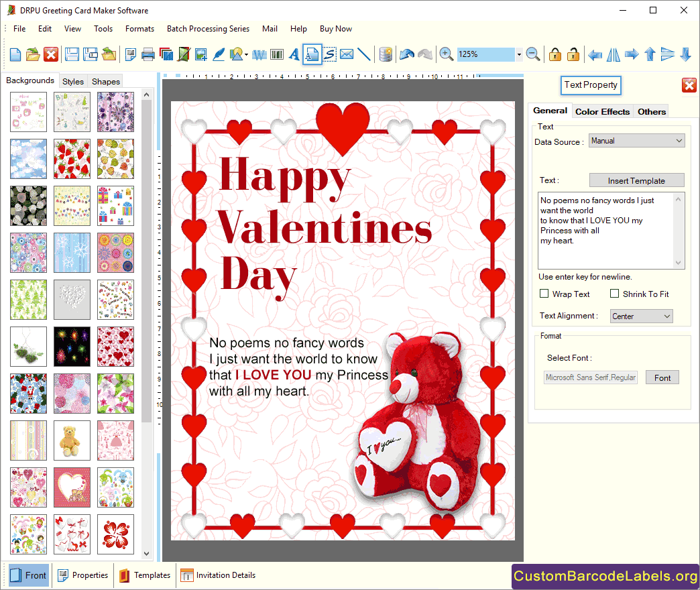Zoom out with the magnifier minus icon

coord(532,54)
